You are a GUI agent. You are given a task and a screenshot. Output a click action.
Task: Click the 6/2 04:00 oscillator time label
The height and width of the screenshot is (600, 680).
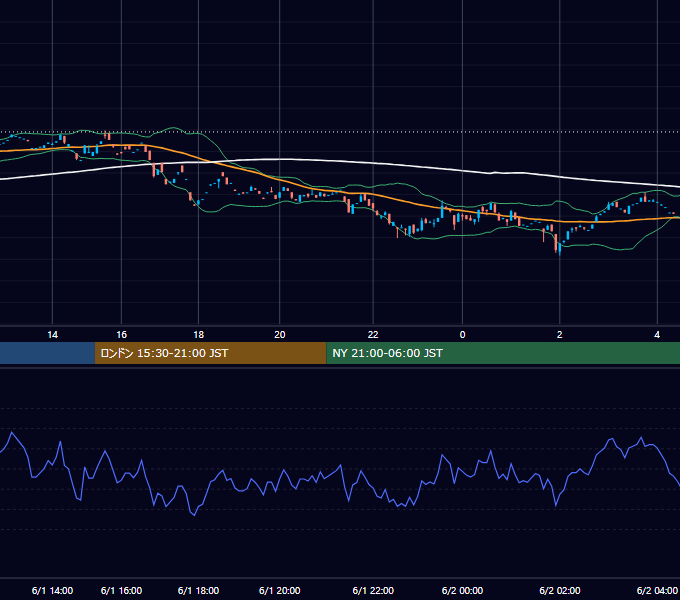[657, 590]
